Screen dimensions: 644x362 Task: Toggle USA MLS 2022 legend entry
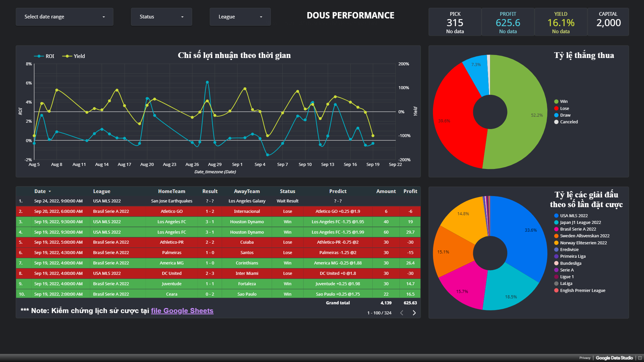(x=574, y=216)
